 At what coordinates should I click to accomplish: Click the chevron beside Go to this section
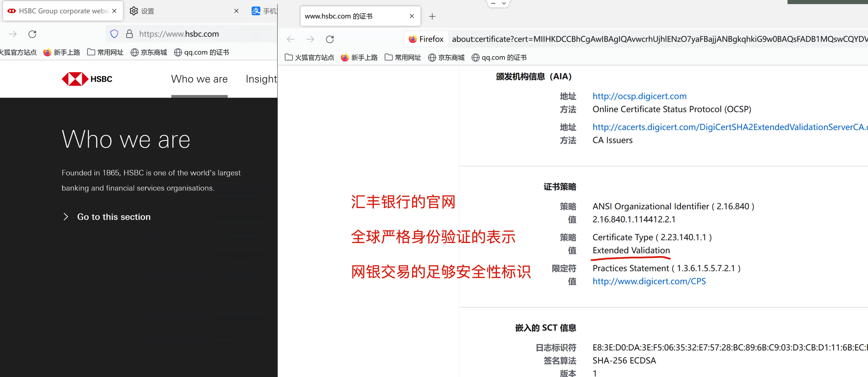click(66, 217)
